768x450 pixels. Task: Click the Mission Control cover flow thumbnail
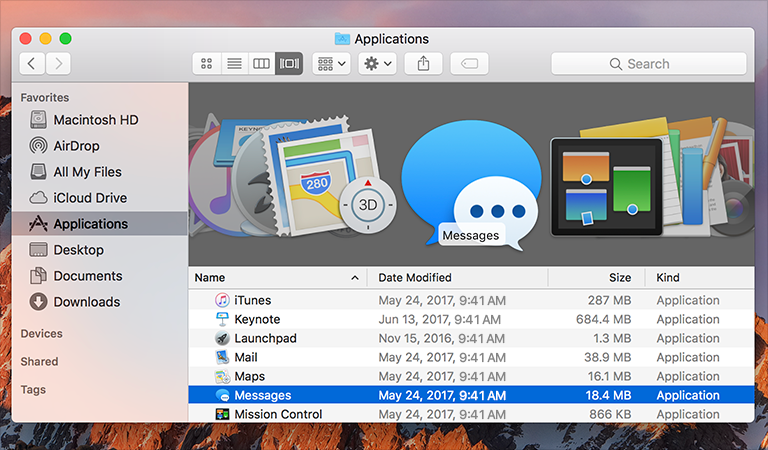(x=606, y=187)
